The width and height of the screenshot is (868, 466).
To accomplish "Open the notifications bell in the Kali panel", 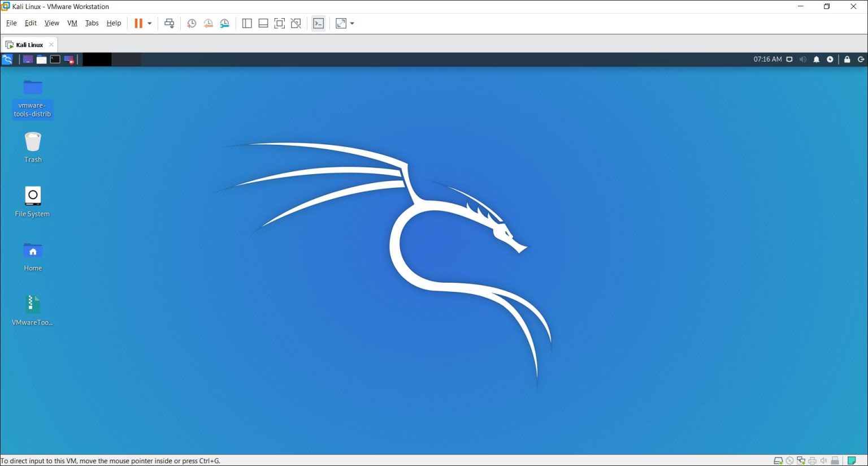I will 817,59.
